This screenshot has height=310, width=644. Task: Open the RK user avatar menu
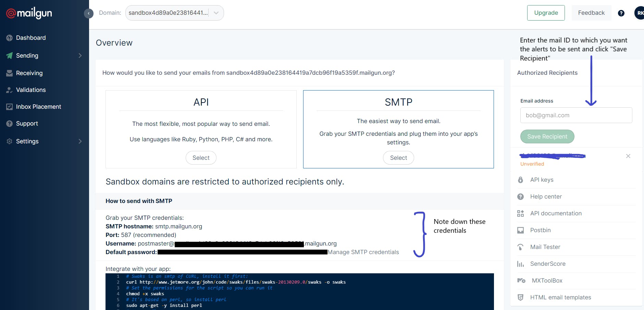coord(639,13)
